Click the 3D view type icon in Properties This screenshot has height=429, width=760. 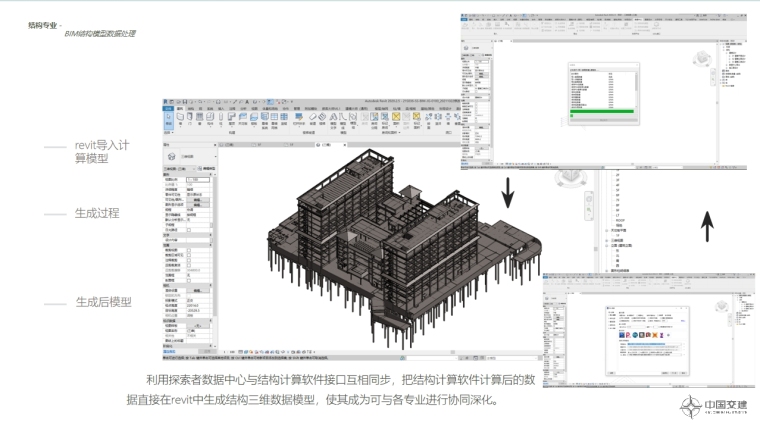point(171,157)
